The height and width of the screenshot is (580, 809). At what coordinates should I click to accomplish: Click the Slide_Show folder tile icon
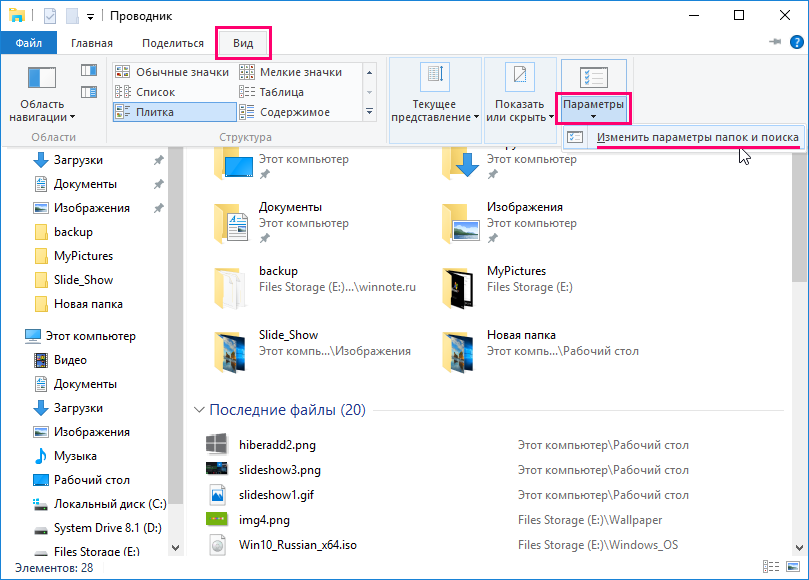[230, 351]
